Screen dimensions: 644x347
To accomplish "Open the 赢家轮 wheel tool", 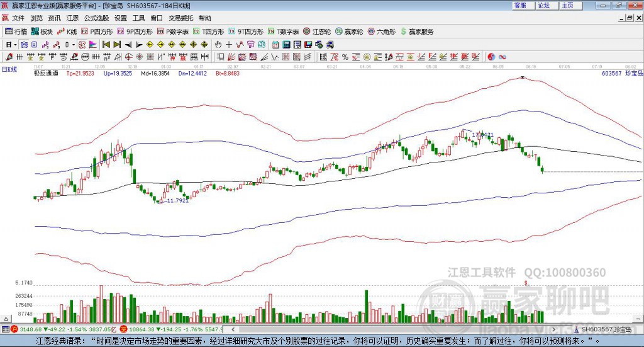I will click(349, 31).
